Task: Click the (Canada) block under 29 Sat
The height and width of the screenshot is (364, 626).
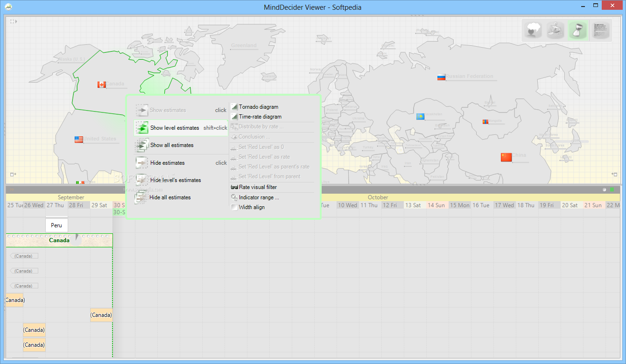Action: tap(101, 315)
